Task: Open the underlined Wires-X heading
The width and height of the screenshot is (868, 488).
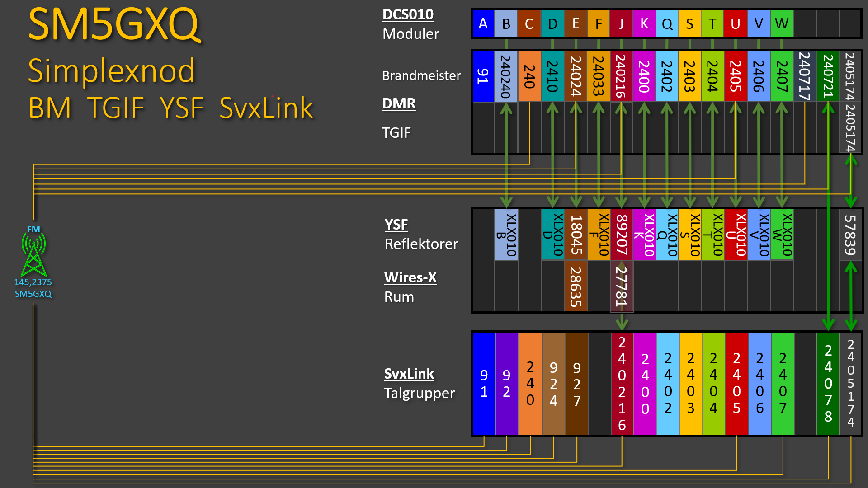Action: point(410,277)
